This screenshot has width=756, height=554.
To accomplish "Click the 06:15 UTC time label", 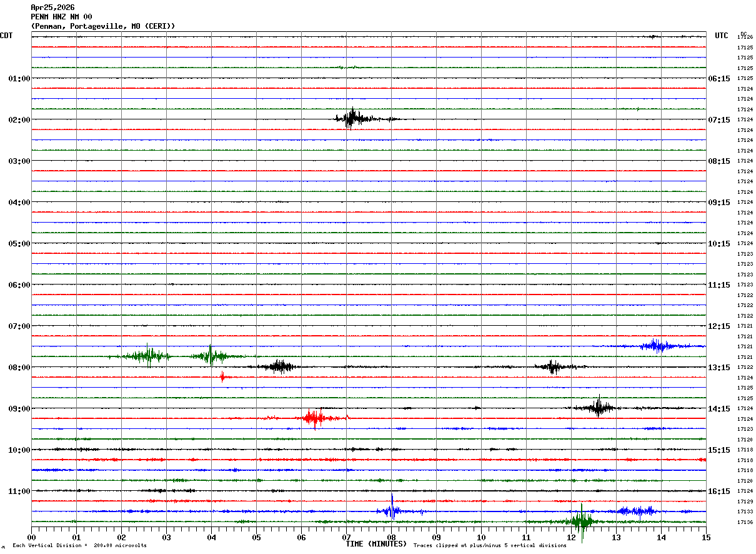I will pyautogui.click(x=719, y=79).
